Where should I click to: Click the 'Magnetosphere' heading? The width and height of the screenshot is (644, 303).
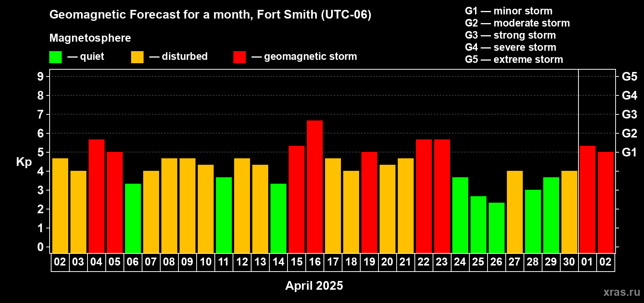[90, 38]
